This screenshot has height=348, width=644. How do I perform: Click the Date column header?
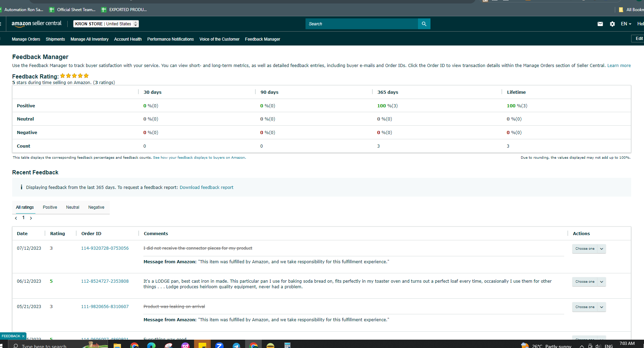pyautogui.click(x=22, y=234)
